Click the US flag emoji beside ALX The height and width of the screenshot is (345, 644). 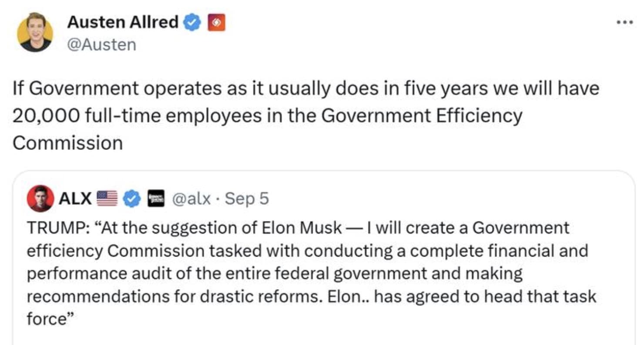(107, 199)
